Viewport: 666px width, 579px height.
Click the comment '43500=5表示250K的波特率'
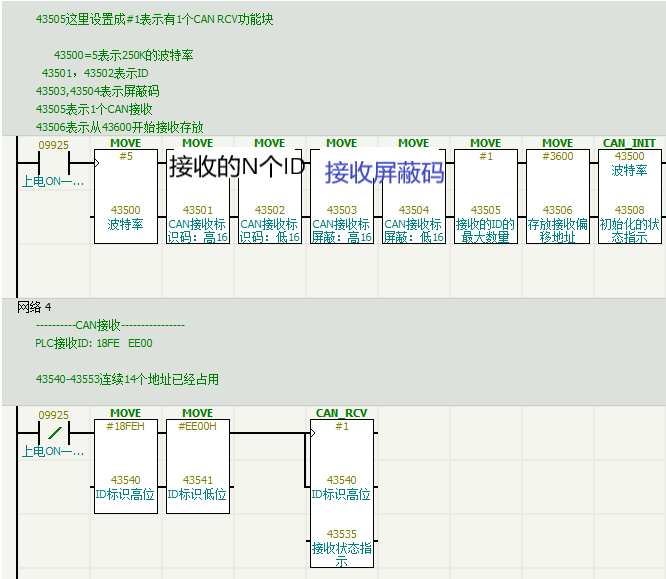pos(124,55)
